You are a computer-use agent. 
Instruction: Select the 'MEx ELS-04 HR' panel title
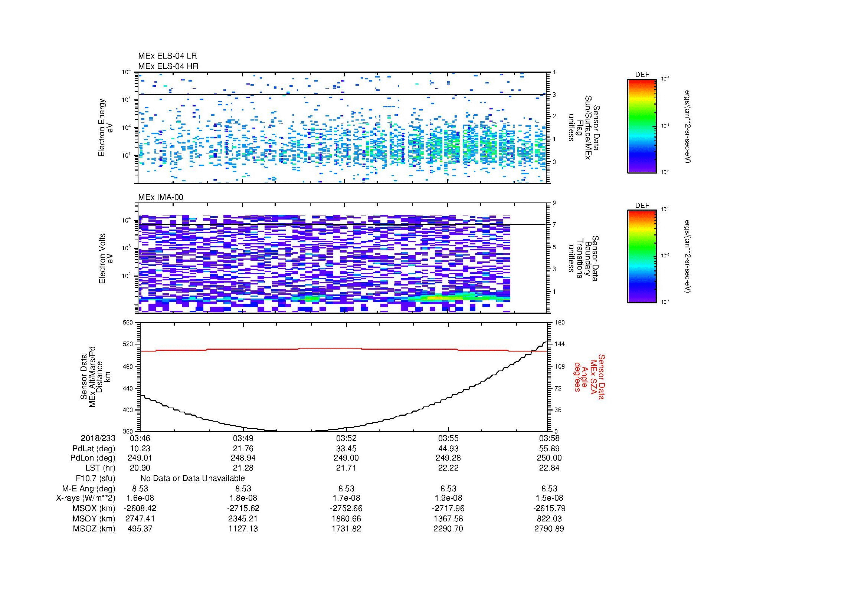pyautogui.click(x=168, y=66)
